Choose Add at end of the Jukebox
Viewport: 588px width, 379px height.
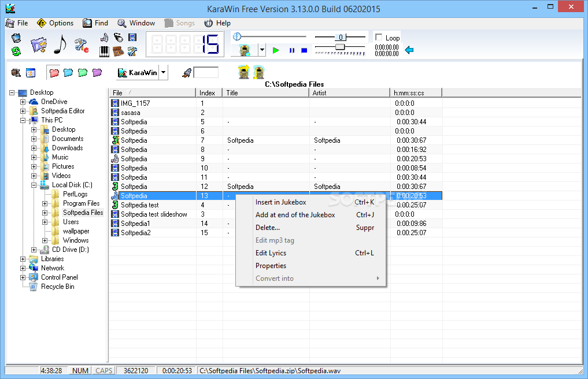[x=311, y=215]
